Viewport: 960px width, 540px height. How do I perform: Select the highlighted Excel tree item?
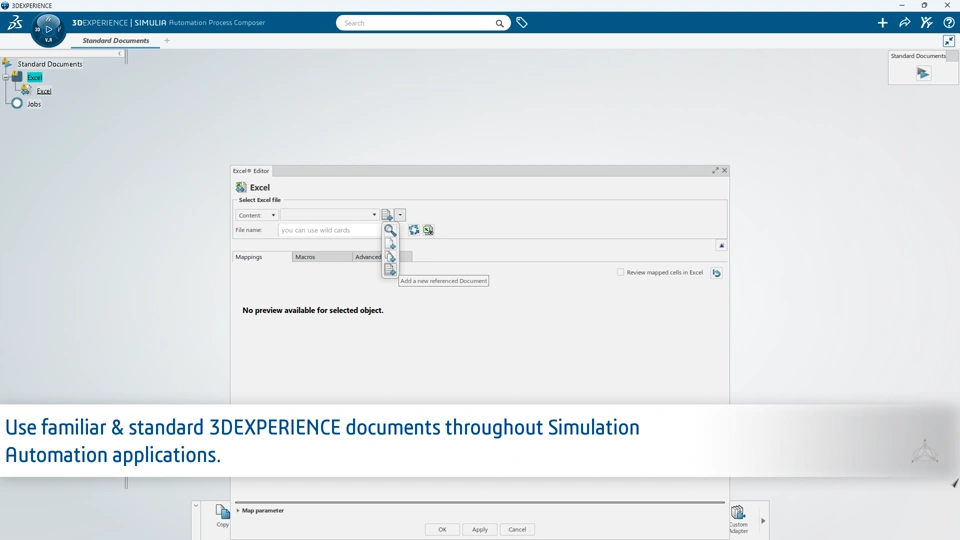(34, 78)
